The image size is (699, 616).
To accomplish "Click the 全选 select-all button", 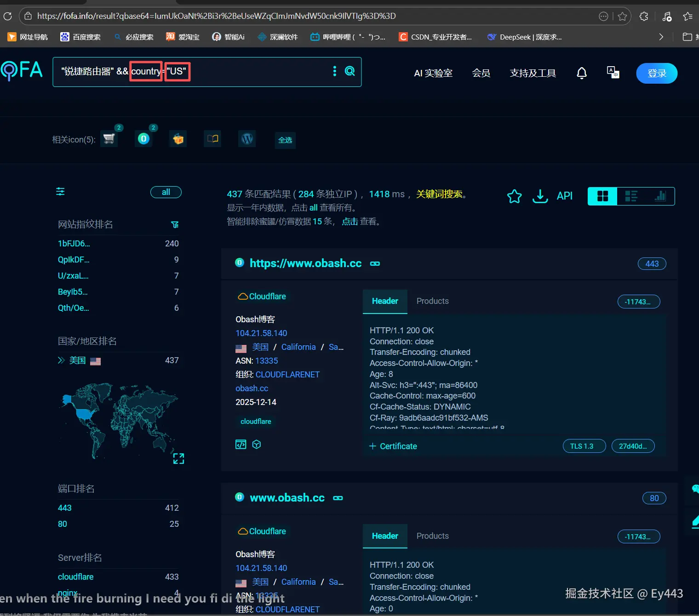I will click(x=285, y=140).
